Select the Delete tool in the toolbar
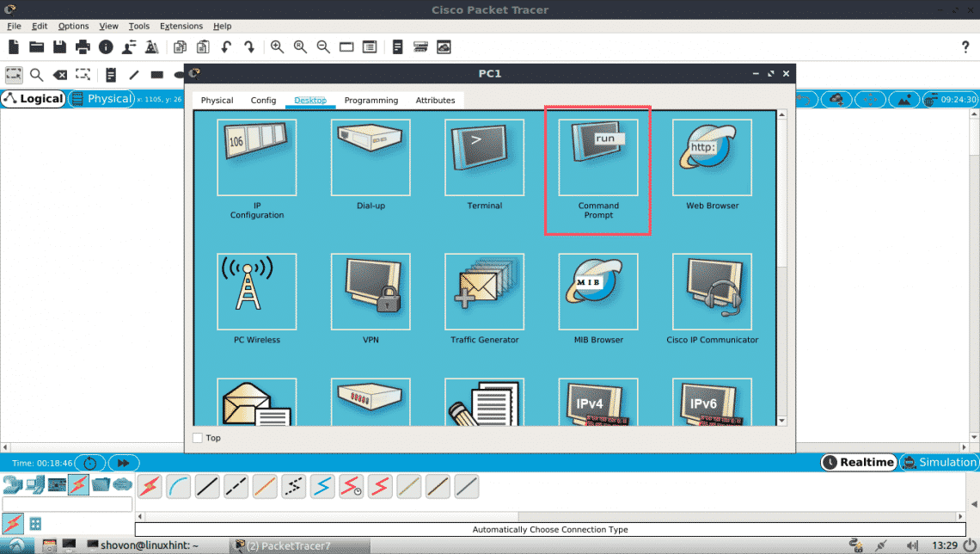 [59, 75]
